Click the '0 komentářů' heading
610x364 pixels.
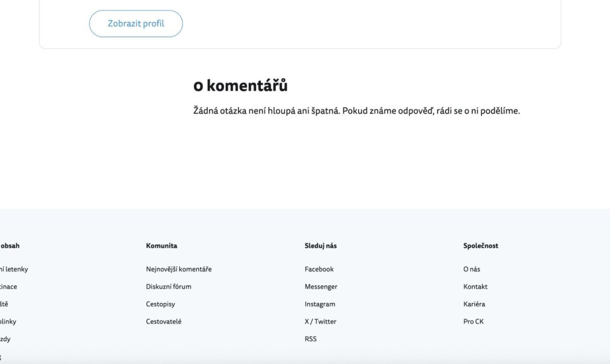(240, 86)
